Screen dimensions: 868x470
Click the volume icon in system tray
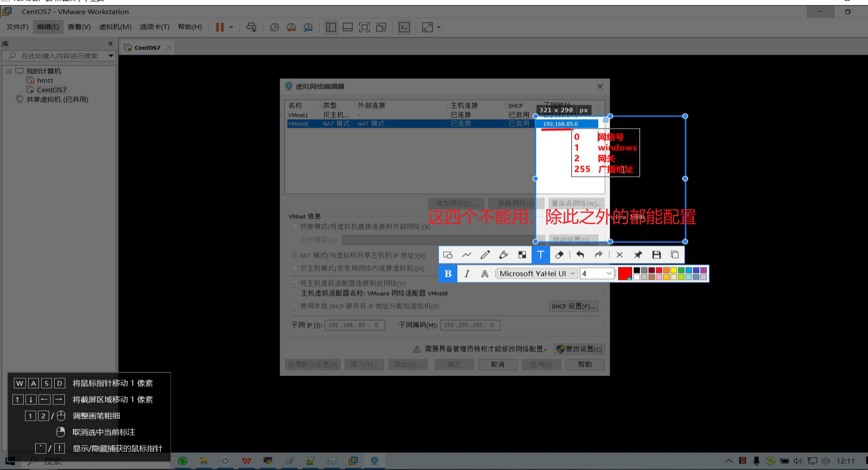[798, 461]
